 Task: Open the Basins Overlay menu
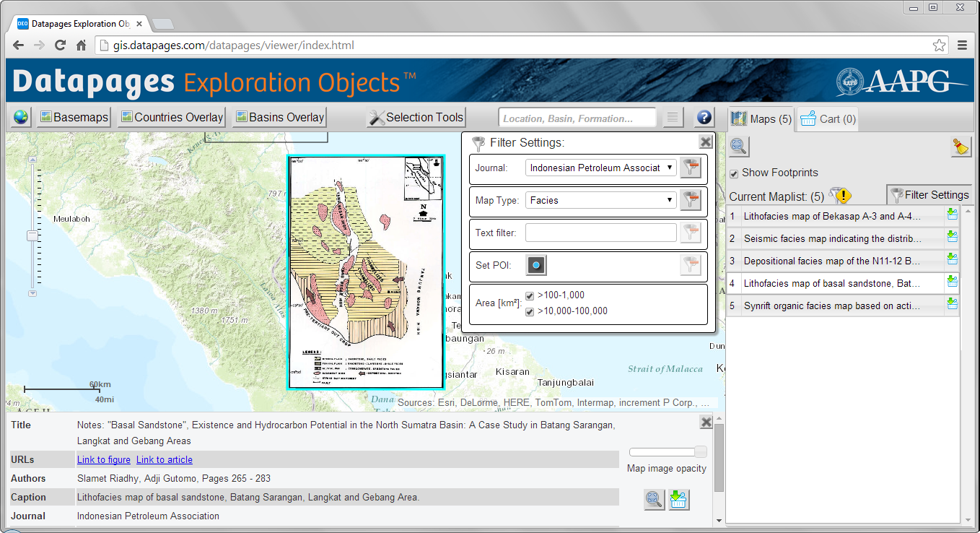coord(280,117)
